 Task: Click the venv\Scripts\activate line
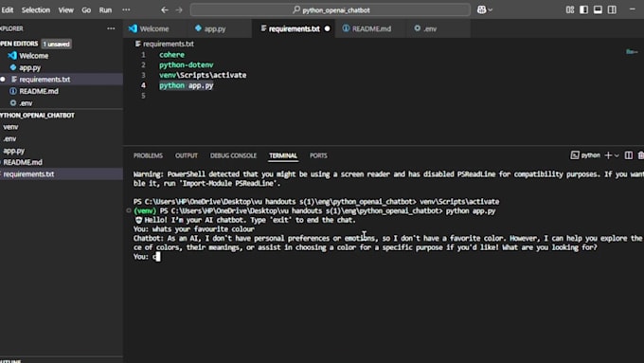203,75
